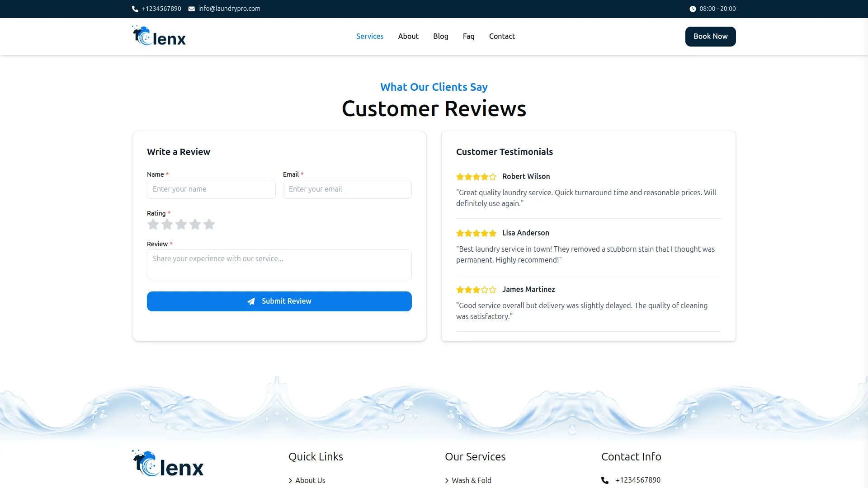Submit the review form

pos(279,301)
